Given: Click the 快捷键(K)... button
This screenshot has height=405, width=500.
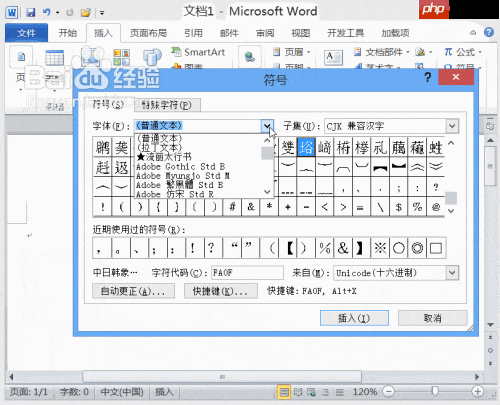Looking at the screenshot, I should click(x=221, y=291).
